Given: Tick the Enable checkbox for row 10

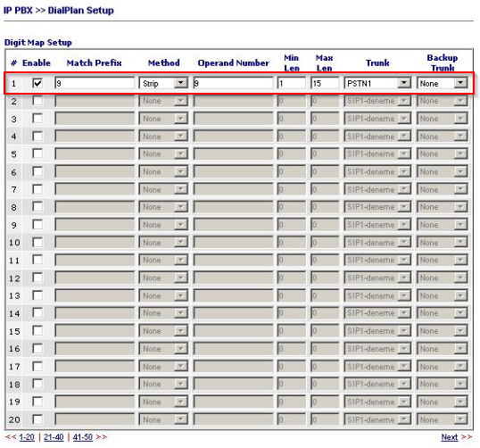Looking at the screenshot, I should coord(37,242).
